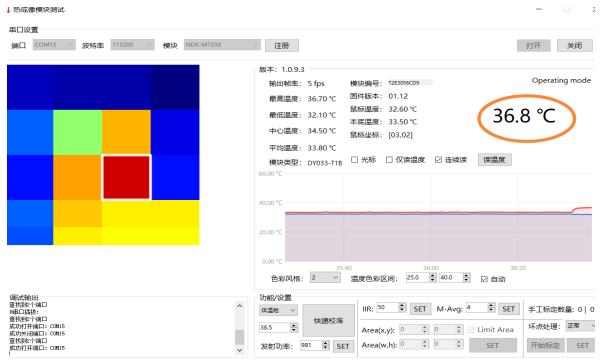603x364 pixels.
Task: Expand the 模块 NDK-MT03X module dropdown
Action: [222, 45]
